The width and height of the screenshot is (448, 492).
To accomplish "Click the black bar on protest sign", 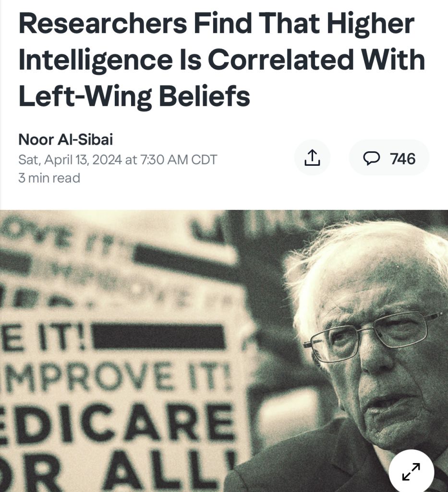I will [x=159, y=337].
